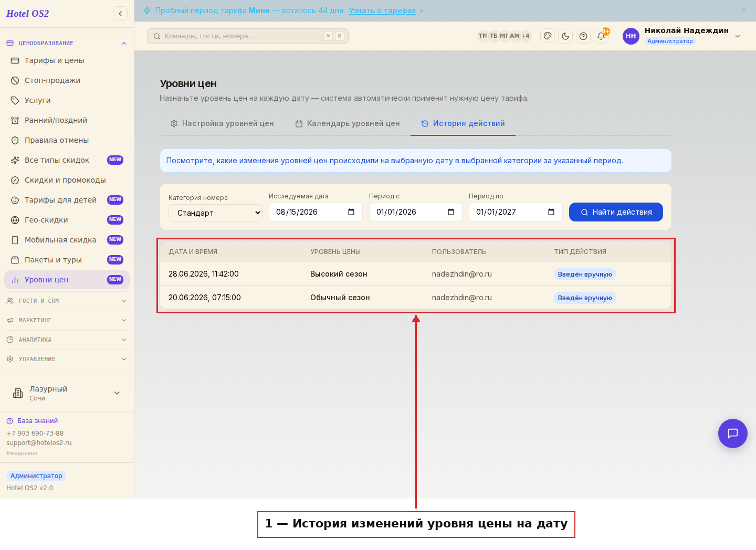Open the help question-mark icon
This screenshot has width=756, height=550.
tap(583, 36)
